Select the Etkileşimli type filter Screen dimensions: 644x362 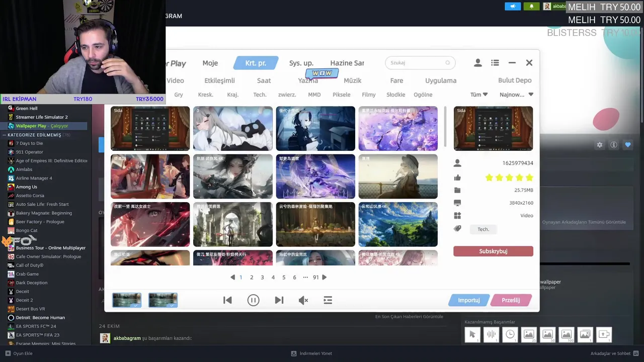pyautogui.click(x=220, y=80)
